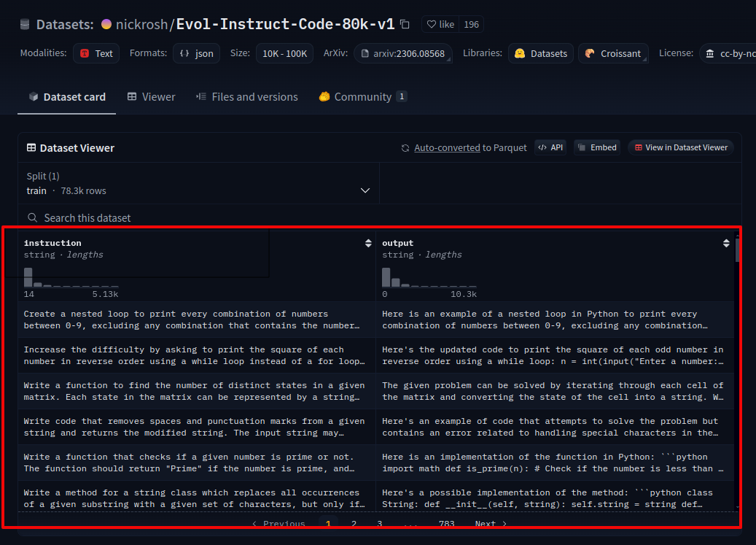Click the '10.3k' maximum label under output histogram
756x545 pixels.
coord(464,294)
